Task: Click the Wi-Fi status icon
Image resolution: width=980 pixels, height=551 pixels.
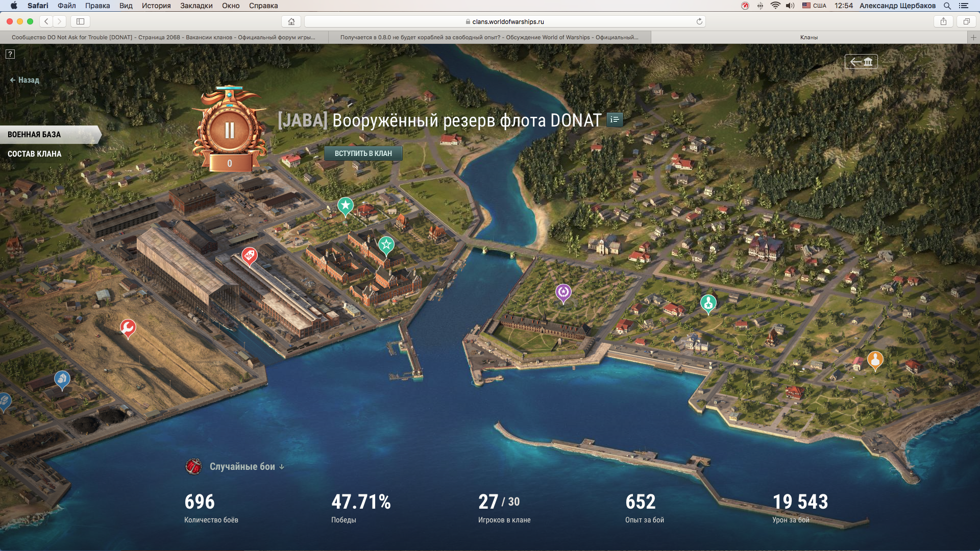Action: 775,6
